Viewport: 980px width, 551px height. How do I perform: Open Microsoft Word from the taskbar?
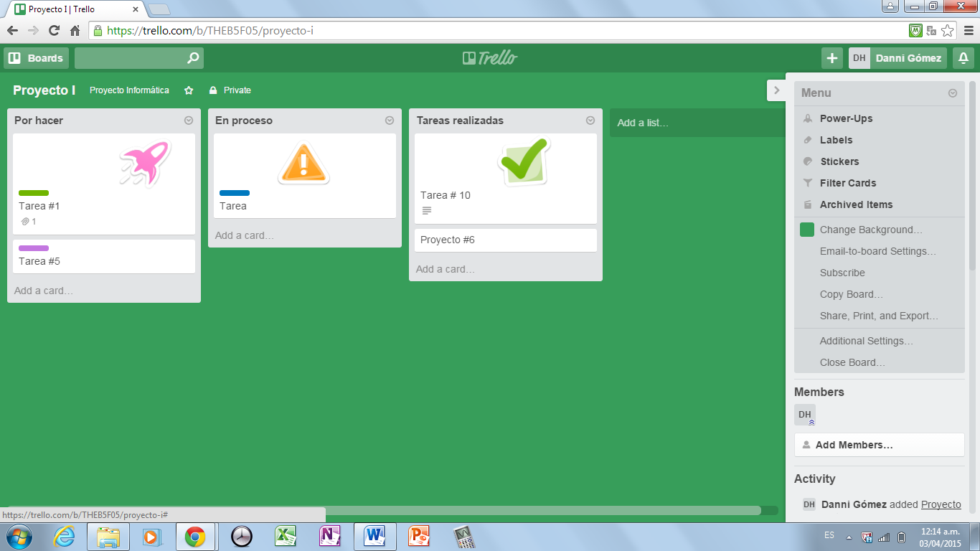(x=374, y=536)
